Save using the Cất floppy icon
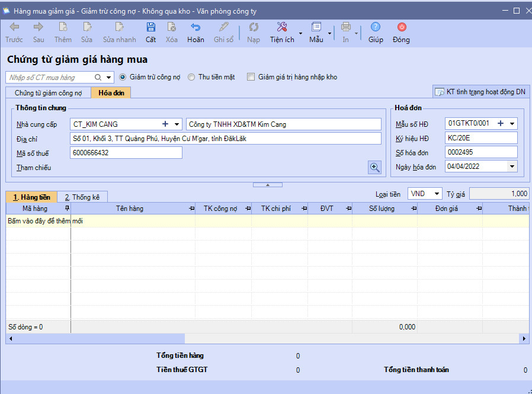Viewport: 532px width, 394px height. point(150,27)
